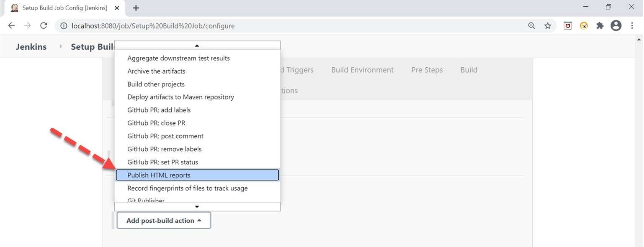Select GitHub PR: set PR status
The width and height of the screenshot is (644, 247).
tap(197, 162)
